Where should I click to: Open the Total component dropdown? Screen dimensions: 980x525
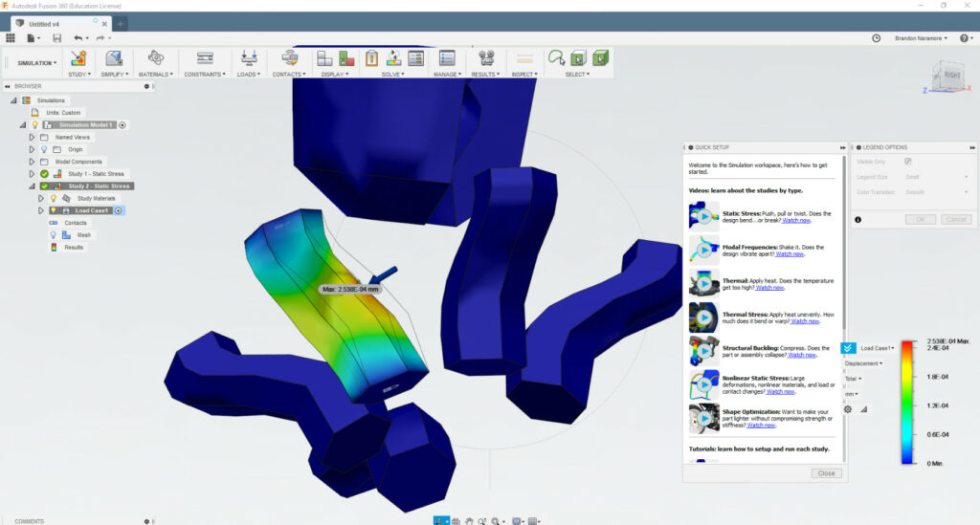pyautogui.click(x=853, y=379)
